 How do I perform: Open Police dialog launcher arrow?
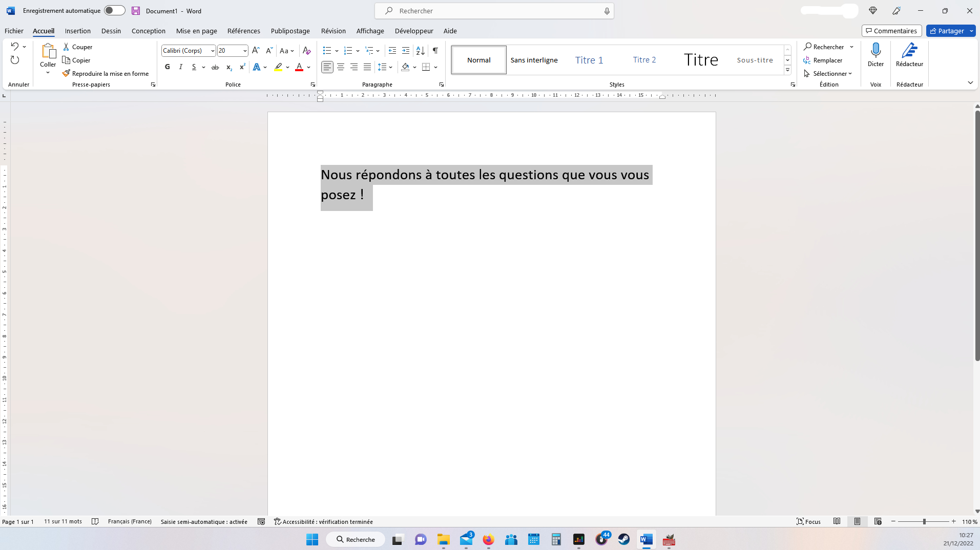tap(313, 84)
